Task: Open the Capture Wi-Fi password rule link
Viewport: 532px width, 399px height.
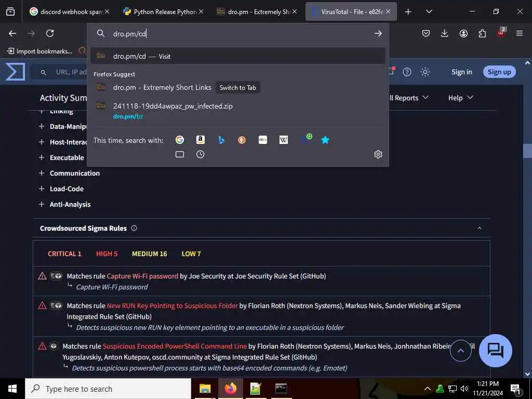Action: (142, 276)
